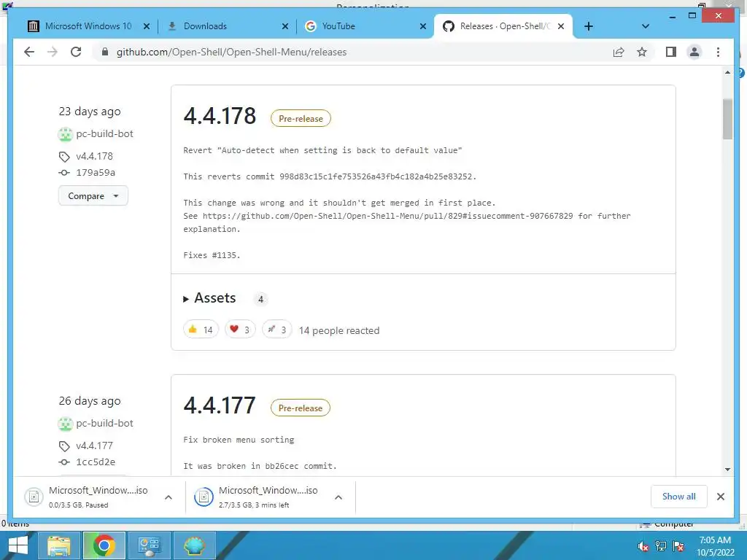This screenshot has width=747, height=560.
Task: Click the scrollbar down arrow
Action: [727, 470]
